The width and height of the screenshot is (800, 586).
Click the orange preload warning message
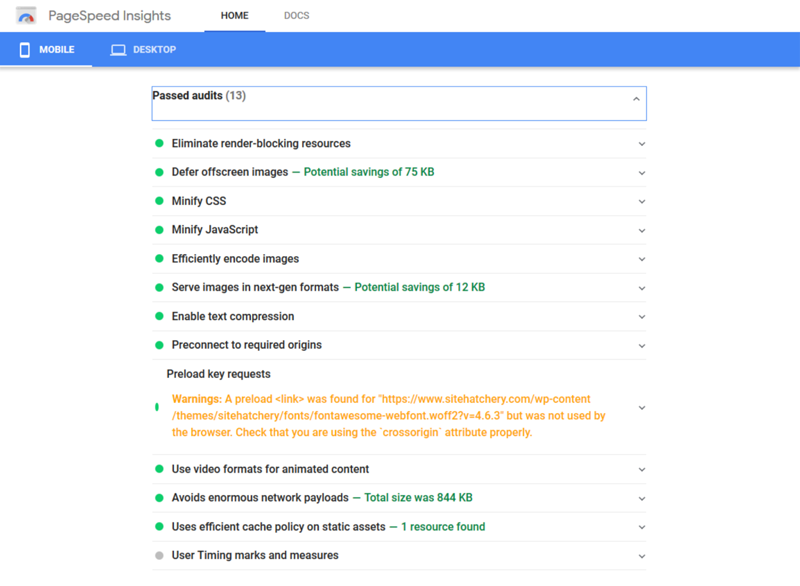tap(388, 416)
